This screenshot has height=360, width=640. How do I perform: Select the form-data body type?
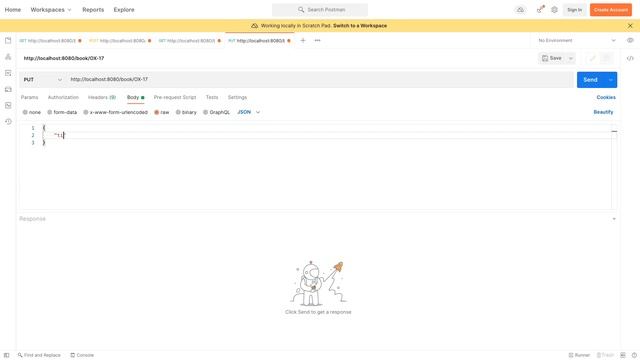pos(62,112)
